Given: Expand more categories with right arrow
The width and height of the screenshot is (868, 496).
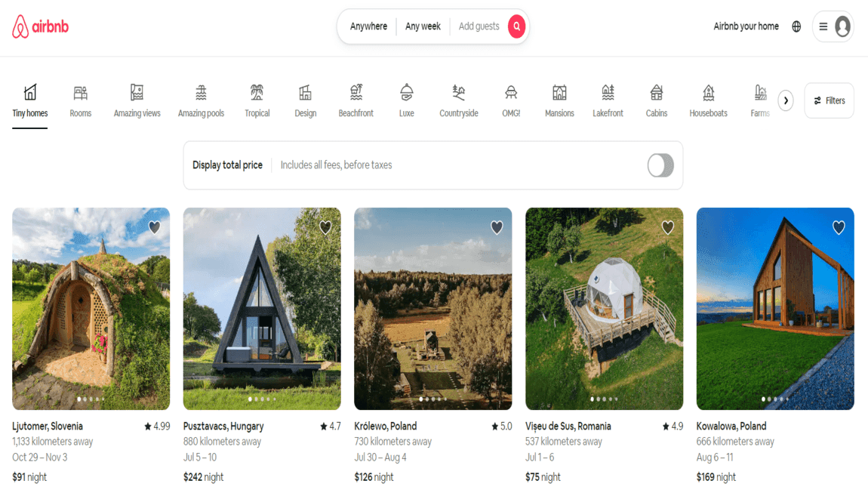Looking at the screenshot, I should coord(786,100).
